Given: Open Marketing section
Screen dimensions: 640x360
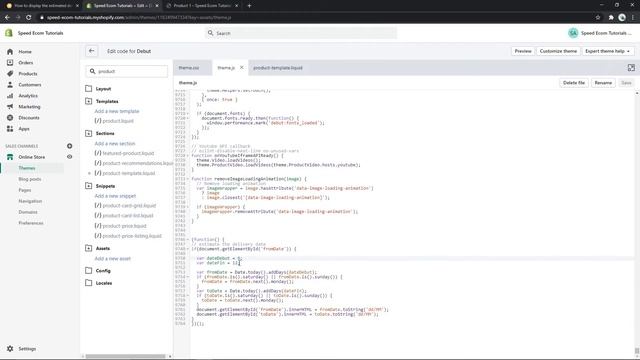Looking at the screenshot, I should pyautogui.click(x=29, y=107).
